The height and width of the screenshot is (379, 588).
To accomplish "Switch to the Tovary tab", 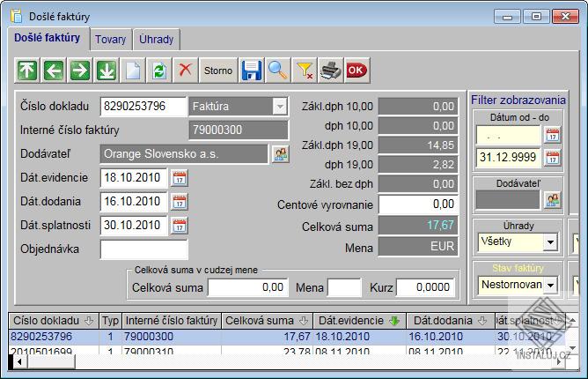I will click(110, 39).
